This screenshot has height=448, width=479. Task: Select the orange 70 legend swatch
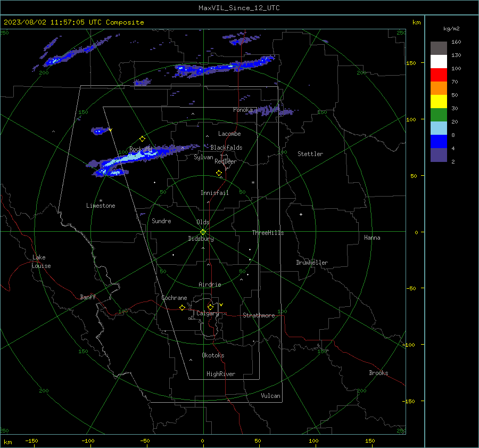(439, 88)
